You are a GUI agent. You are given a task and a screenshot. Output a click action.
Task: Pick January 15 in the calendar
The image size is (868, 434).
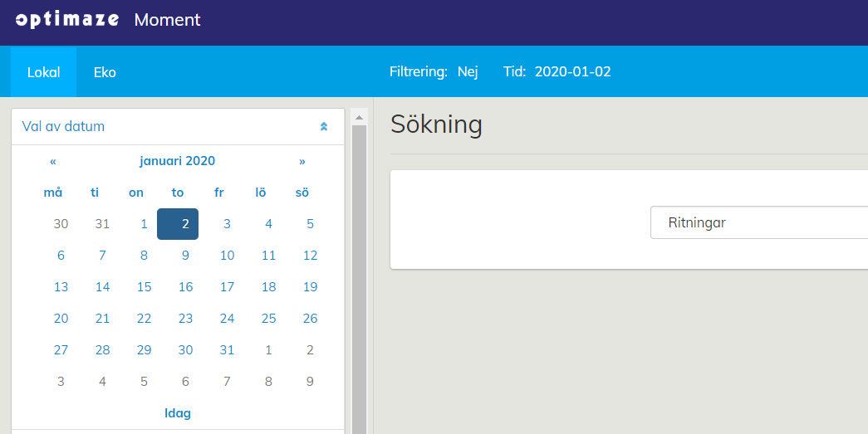coord(144,287)
